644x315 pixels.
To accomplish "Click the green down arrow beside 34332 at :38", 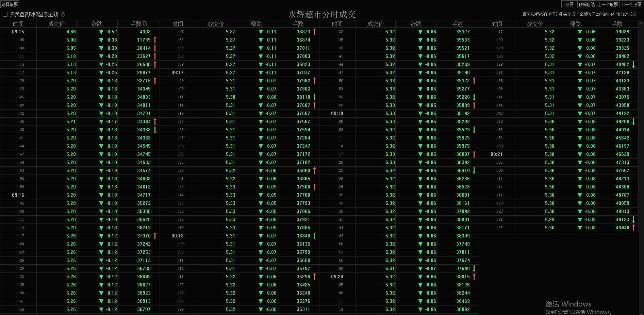I will pos(155,130).
